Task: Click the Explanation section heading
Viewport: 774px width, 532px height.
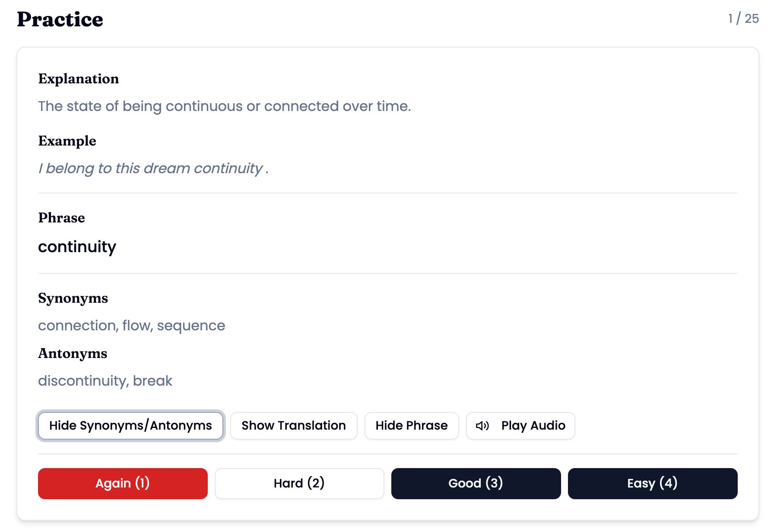Action: (x=78, y=79)
